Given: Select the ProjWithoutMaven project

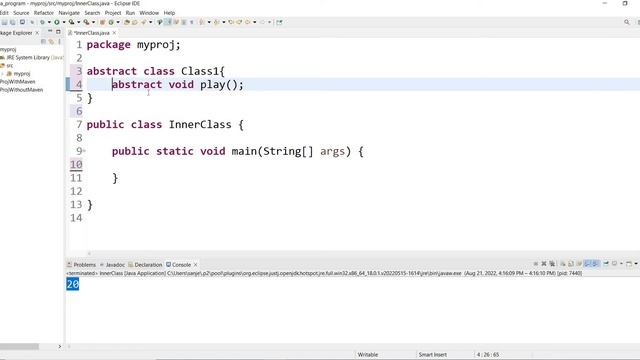Looking at the screenshot, I should pos(21,90).
